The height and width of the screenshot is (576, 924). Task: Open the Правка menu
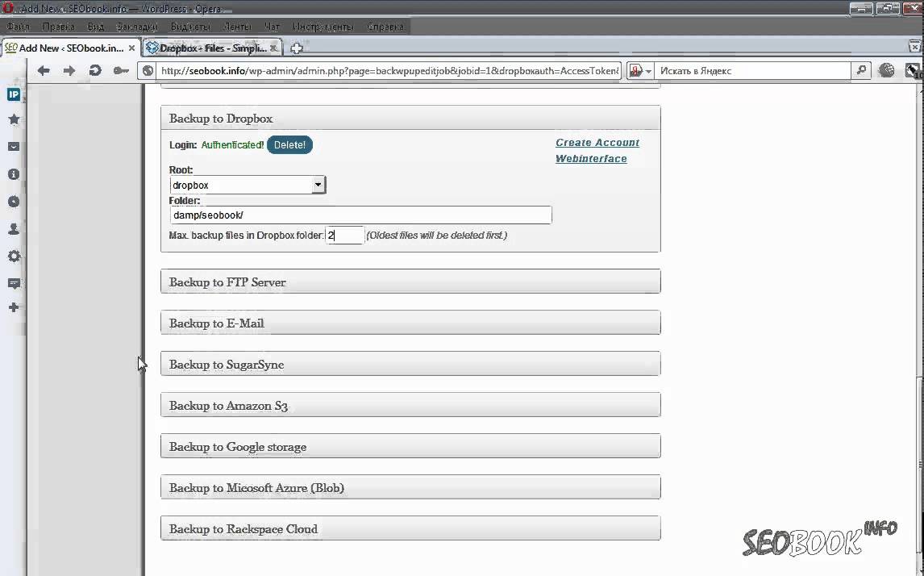click(58, 27)
